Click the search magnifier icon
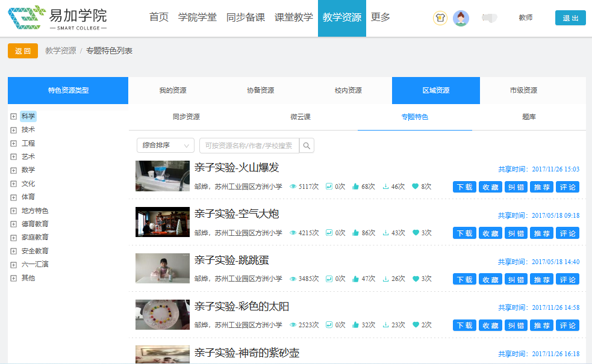The image size is (592, 364). 307,146
